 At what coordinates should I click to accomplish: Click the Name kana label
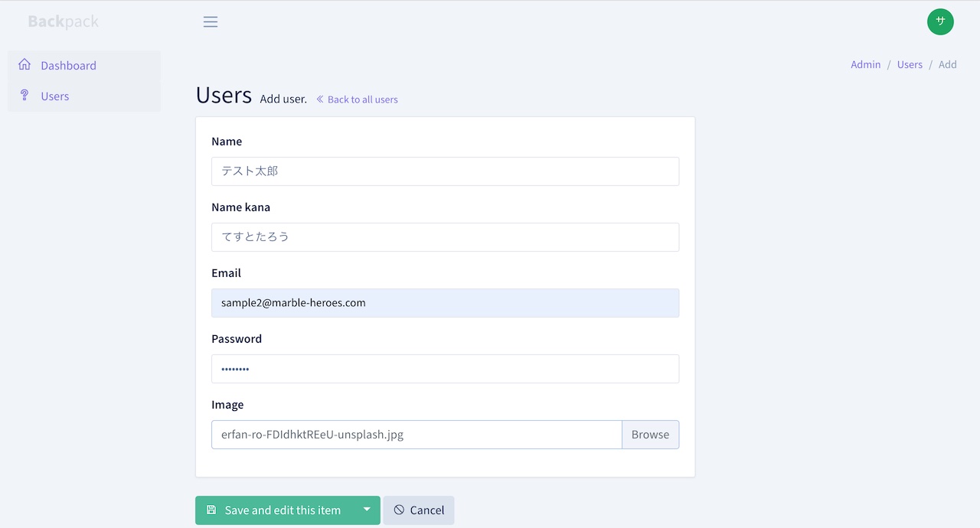point(240,207)
